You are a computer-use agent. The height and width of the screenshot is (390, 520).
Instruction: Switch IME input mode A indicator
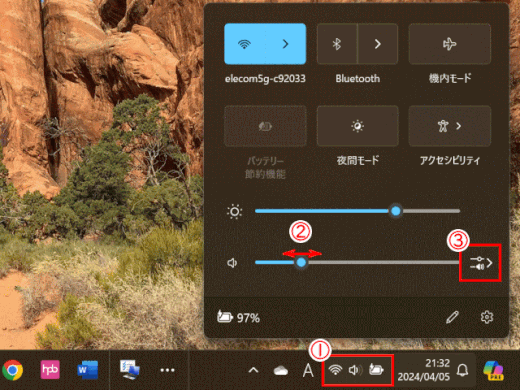tap(308, 370)
